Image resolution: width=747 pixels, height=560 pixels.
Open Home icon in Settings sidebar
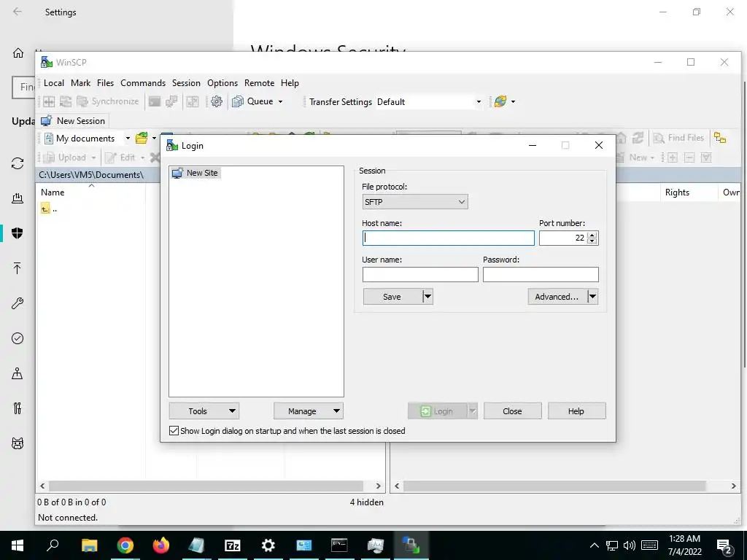pos(18,52)
